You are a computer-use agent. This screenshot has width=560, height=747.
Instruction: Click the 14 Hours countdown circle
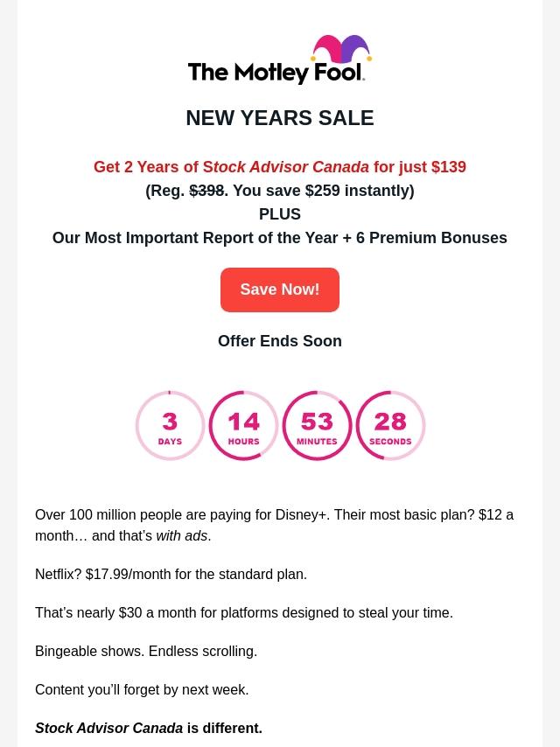coord(243,426)
